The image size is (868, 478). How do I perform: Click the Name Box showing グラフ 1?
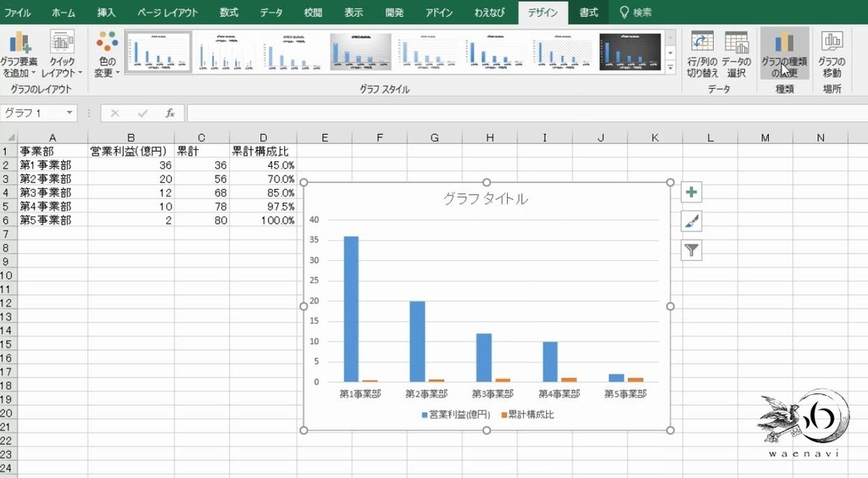[32, 113]
